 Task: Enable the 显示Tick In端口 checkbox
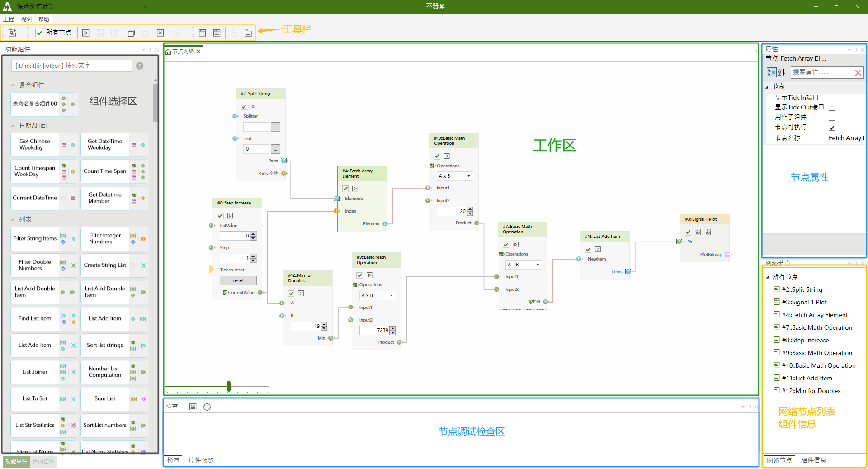(831, 98)
